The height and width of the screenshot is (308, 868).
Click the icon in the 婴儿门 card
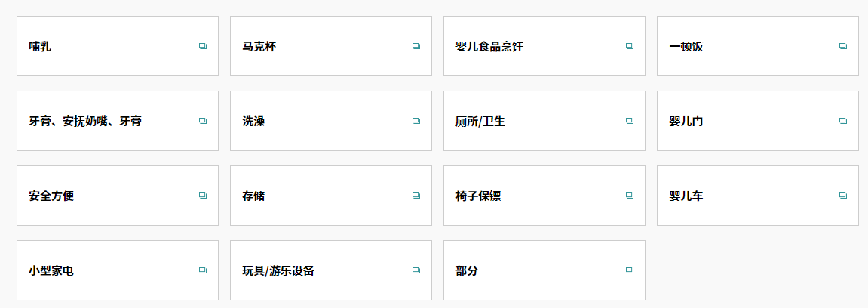(843, 121)
